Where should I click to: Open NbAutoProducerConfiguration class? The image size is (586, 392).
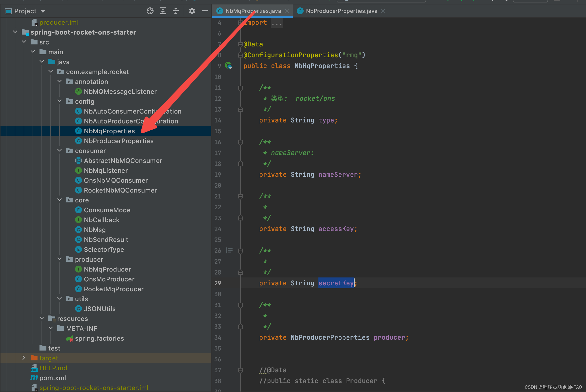131,121
